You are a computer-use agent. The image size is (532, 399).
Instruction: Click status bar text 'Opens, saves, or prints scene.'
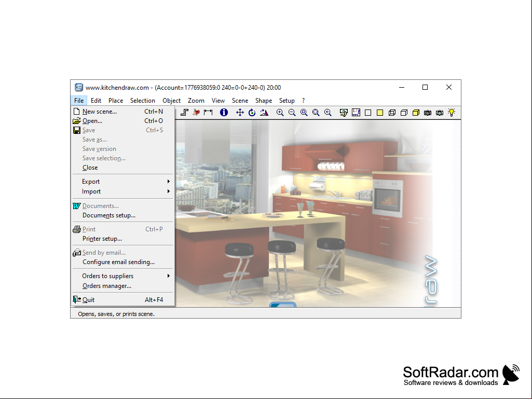click(116, 314)
